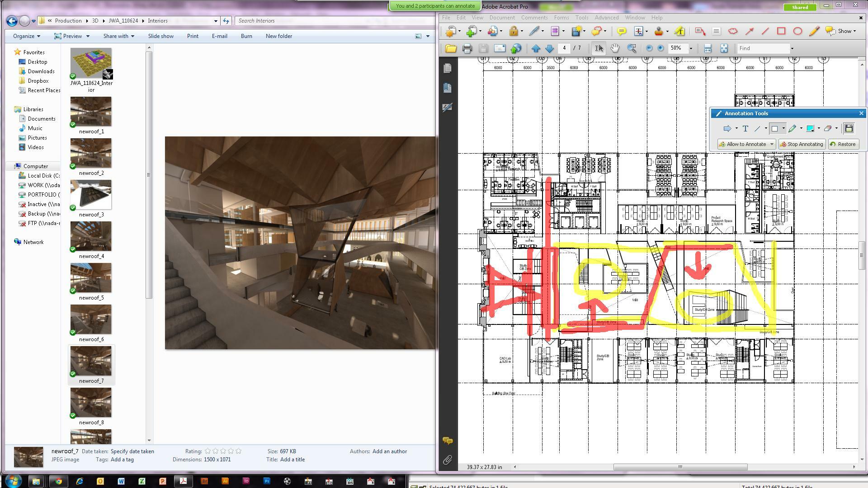The height and width of the screenshot is (488, 868).
Task: Click the Windows Start button
Action: 13,481
